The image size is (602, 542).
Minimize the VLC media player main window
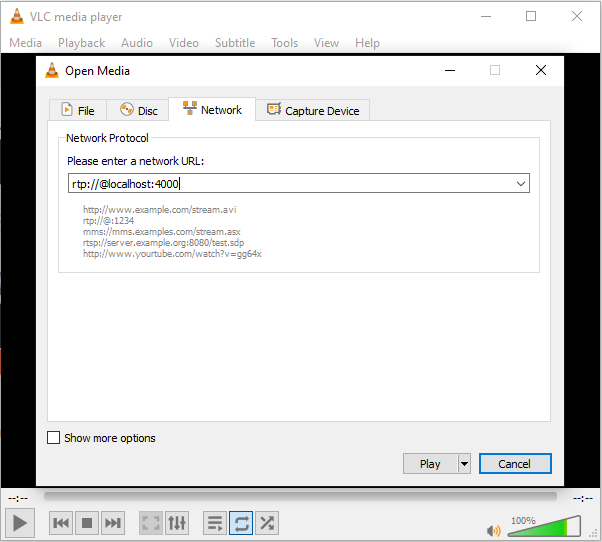[x=486, y=16]
